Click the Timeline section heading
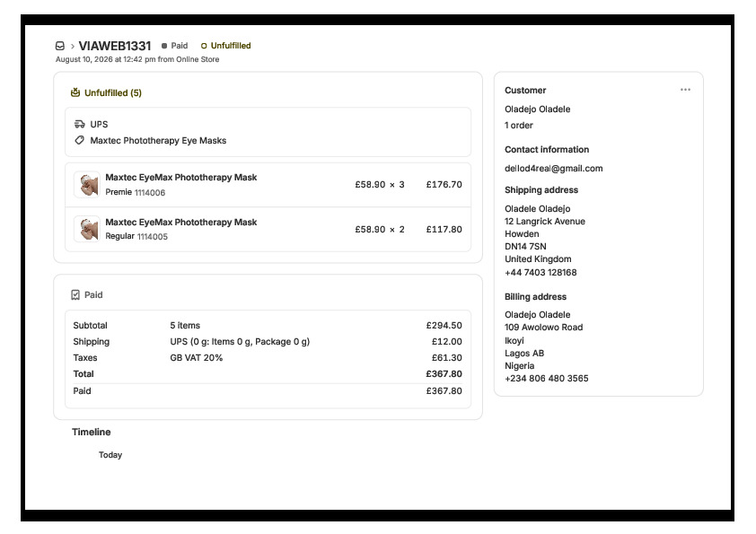This screenshot has width=756, height=534. (x=91, y=432)
